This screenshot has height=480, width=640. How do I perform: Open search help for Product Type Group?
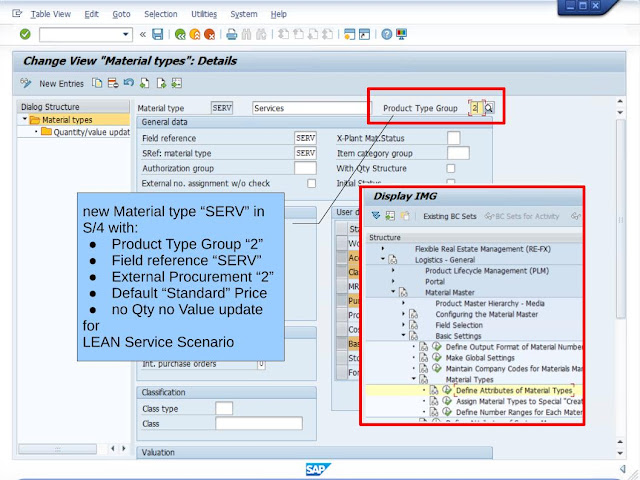coord(489,108)
